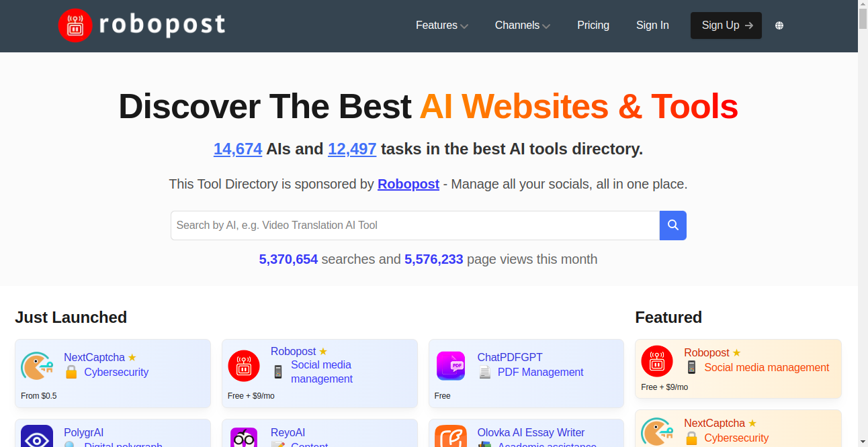Click the Robopost robot icon in Featured
This screenshot has width=868, height=447.
pos(657,361)
